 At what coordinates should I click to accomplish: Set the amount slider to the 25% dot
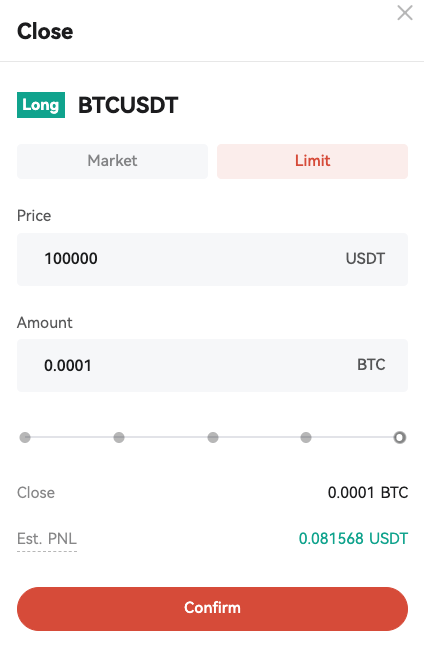point(119,437)
